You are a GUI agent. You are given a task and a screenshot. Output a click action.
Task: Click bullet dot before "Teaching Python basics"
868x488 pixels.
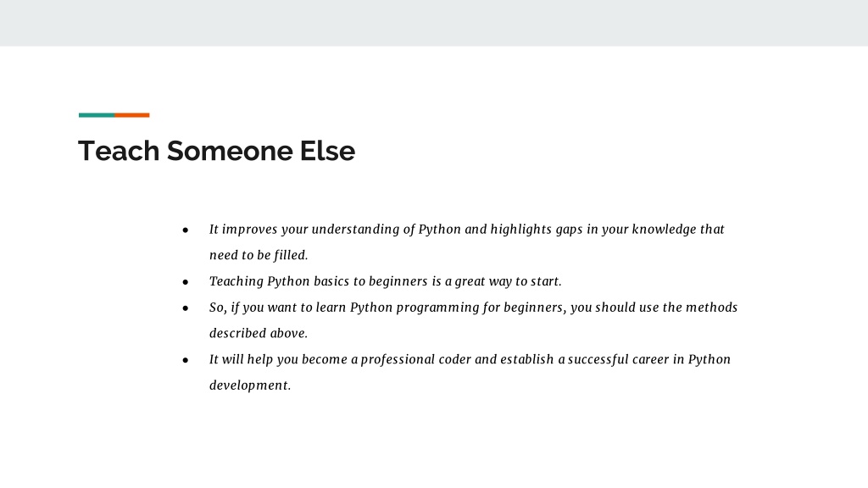click(186, 282)
